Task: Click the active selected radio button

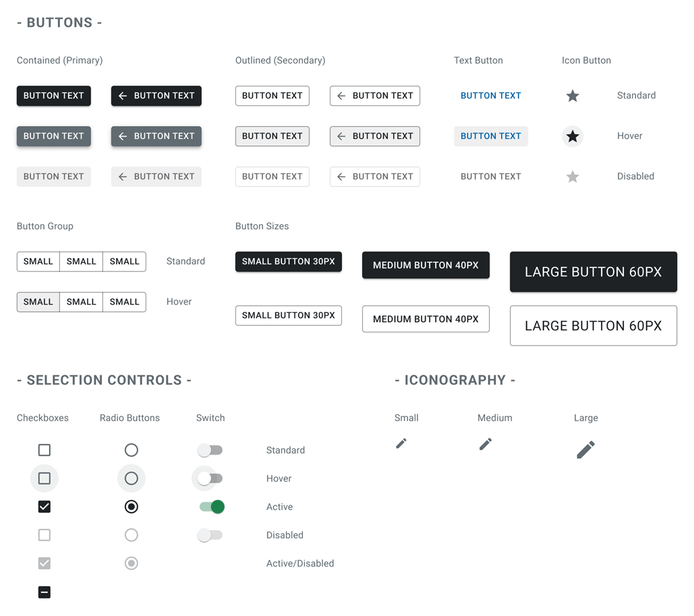Action: click(x=132, y=507)
